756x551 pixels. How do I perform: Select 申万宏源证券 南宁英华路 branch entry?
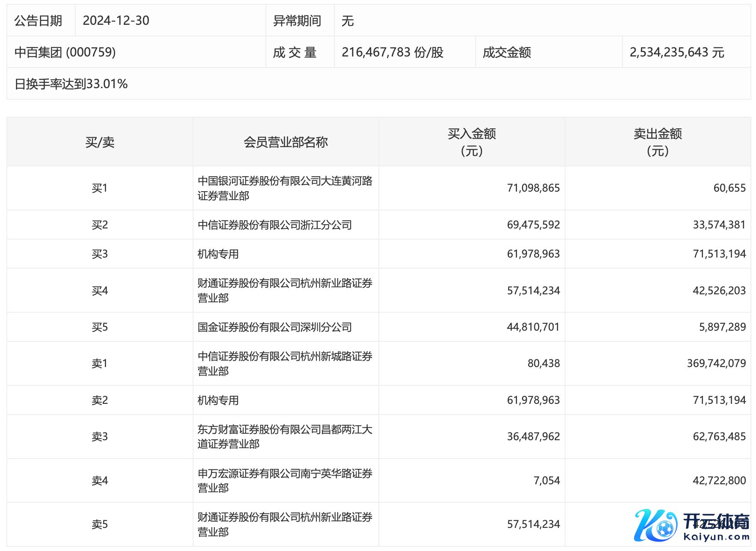[x=285, y=481]
